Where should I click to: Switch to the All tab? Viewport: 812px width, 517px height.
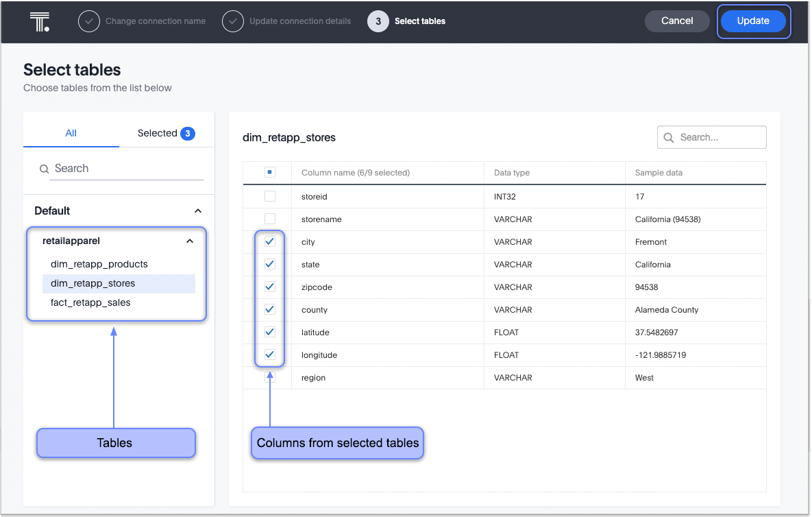71,133
